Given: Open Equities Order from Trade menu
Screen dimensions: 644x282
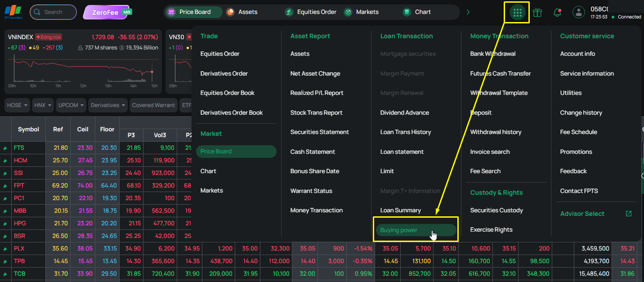Looking at the screenshot, I should (x=220, y=54).
